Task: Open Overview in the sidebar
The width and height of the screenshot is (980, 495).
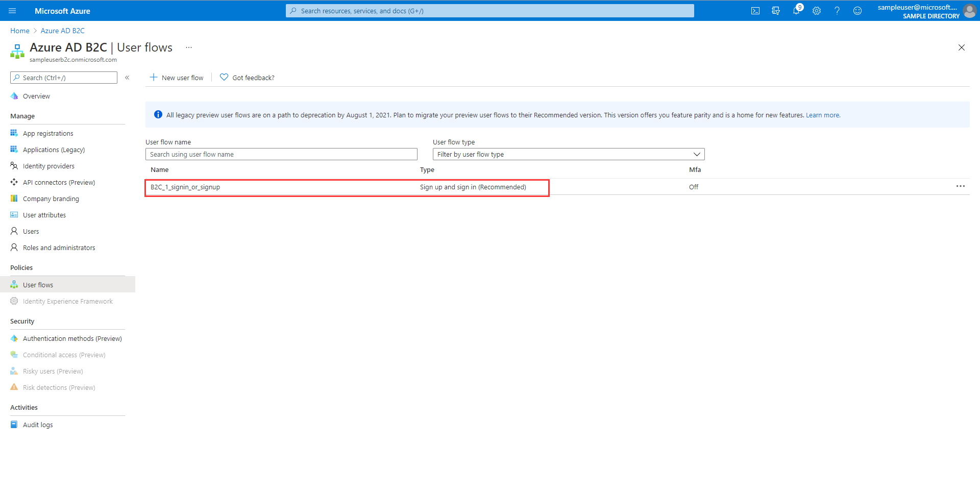Action: pyautogui.click(x=36, y=96)
